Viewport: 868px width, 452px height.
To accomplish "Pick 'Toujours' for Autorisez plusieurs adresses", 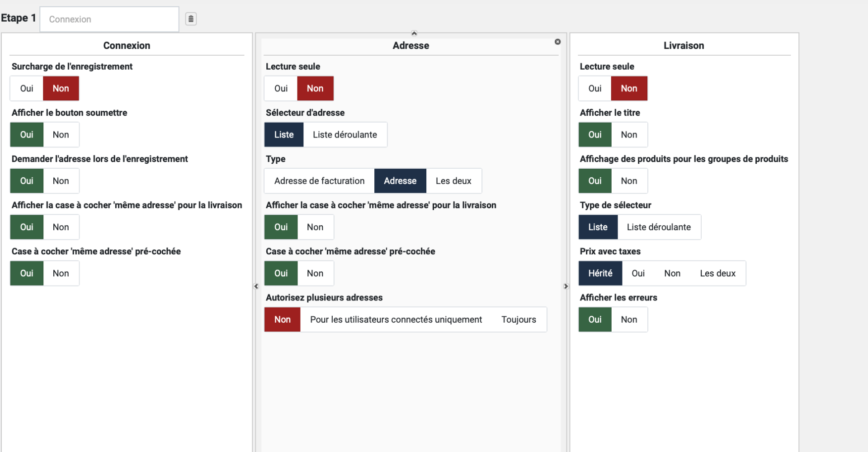I will (518, 319).
